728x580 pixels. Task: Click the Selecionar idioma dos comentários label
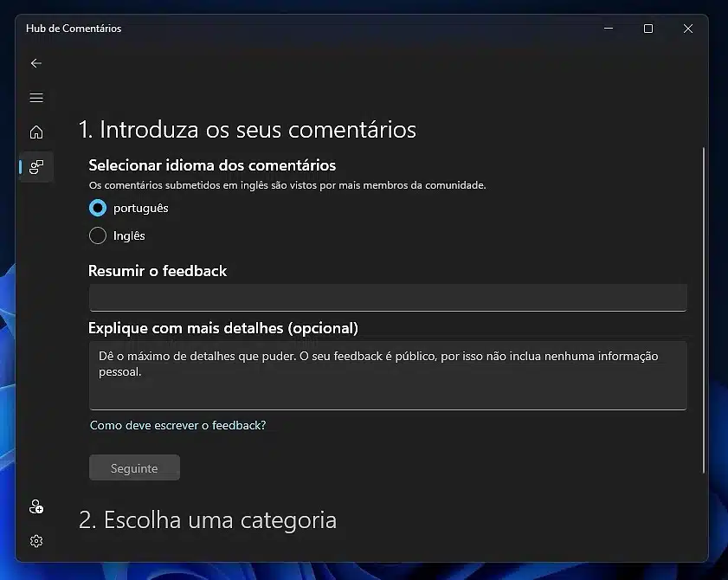tap(212, 165)
